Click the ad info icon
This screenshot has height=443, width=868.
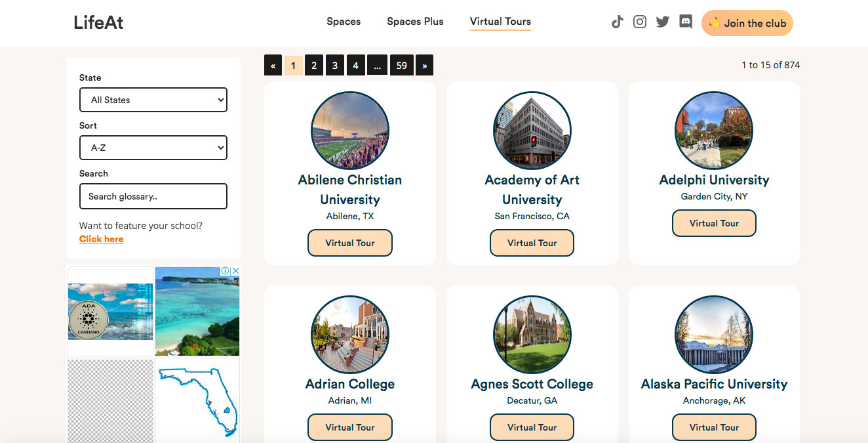pos(226,270)
